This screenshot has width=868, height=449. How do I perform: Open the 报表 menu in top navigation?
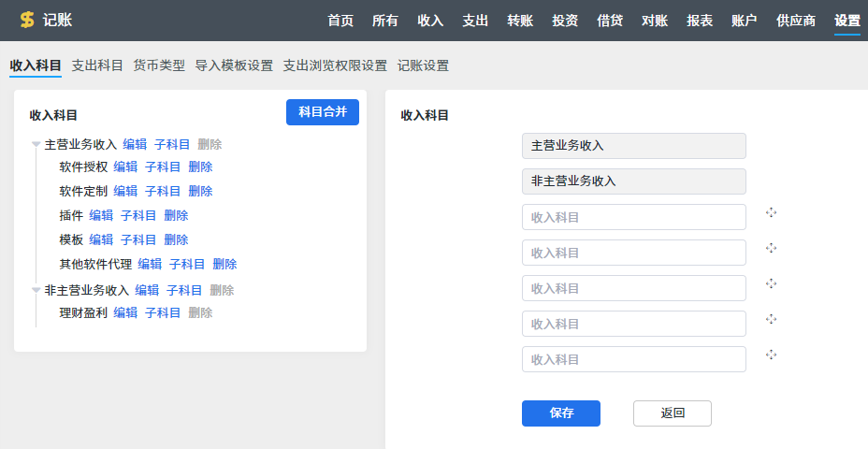tap(699, 21)
